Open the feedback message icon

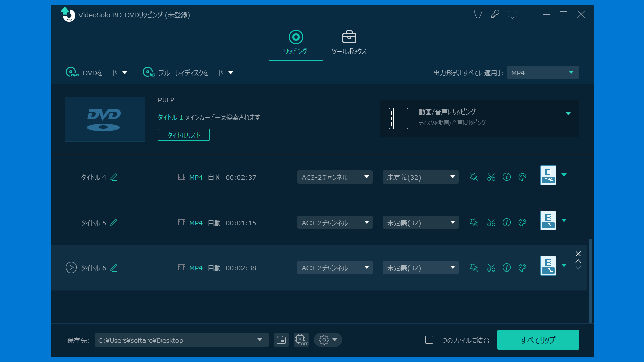click(512, 14)
